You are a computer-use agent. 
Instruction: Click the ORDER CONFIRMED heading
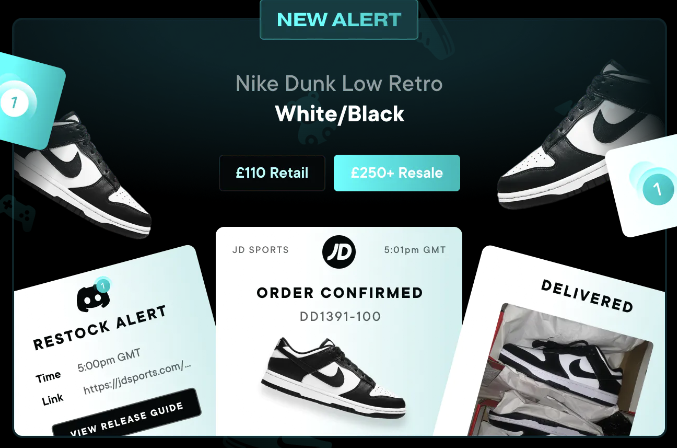pos(339,293)
